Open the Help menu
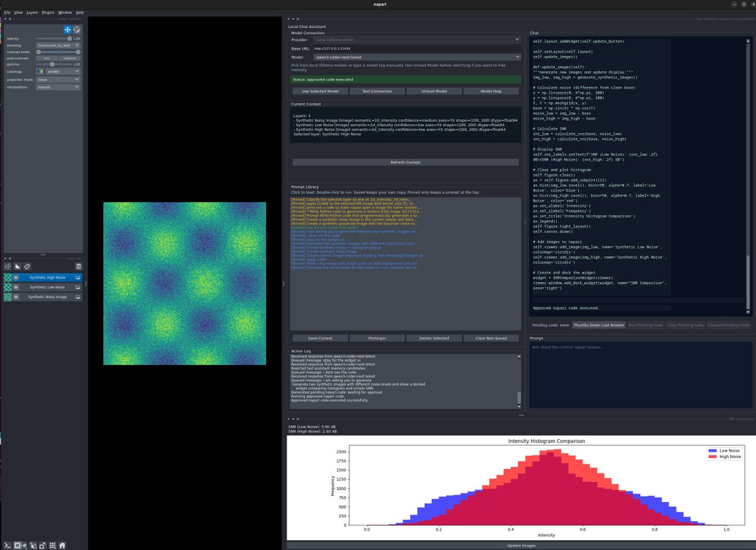The image size is (756, 550). tap(80, 13)
